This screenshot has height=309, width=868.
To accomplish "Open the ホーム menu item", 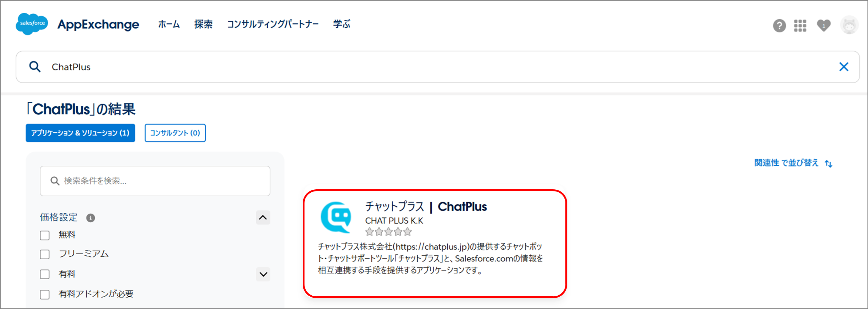I will click(169, 24).
